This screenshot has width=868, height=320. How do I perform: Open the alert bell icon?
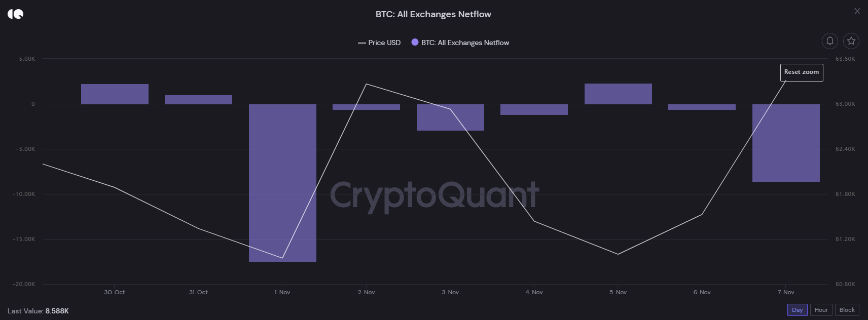[x=830, y=41]
